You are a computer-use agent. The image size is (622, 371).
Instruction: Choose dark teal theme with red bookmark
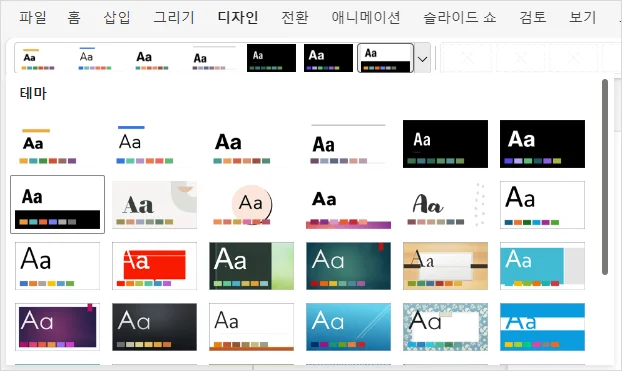click(348, 266)
